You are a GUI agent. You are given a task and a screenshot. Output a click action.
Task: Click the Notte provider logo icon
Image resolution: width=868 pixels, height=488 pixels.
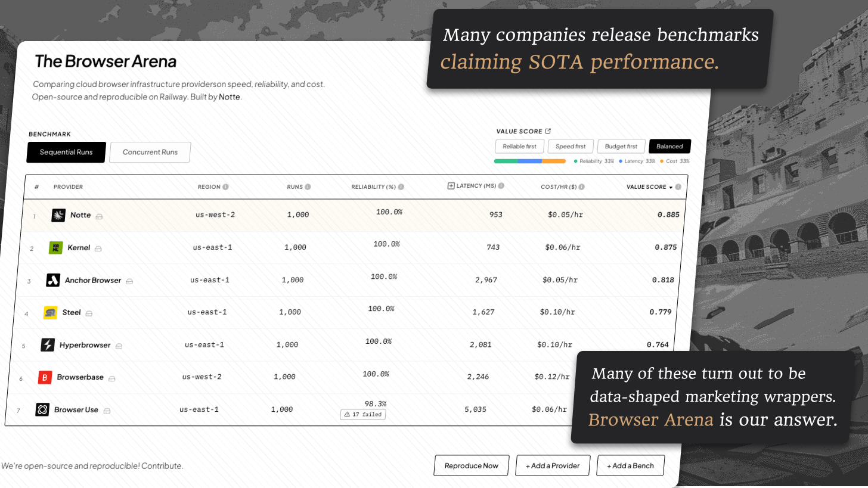58,215
